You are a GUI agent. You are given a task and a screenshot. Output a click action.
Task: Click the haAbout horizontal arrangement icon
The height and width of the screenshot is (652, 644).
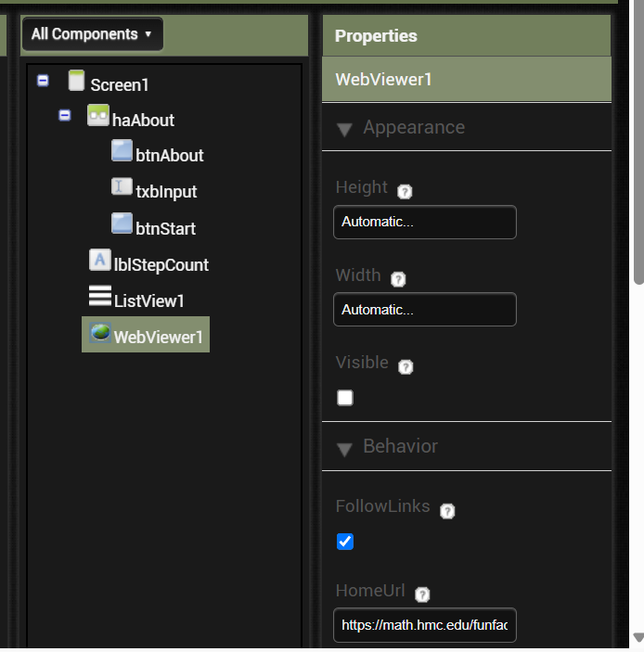98,115
